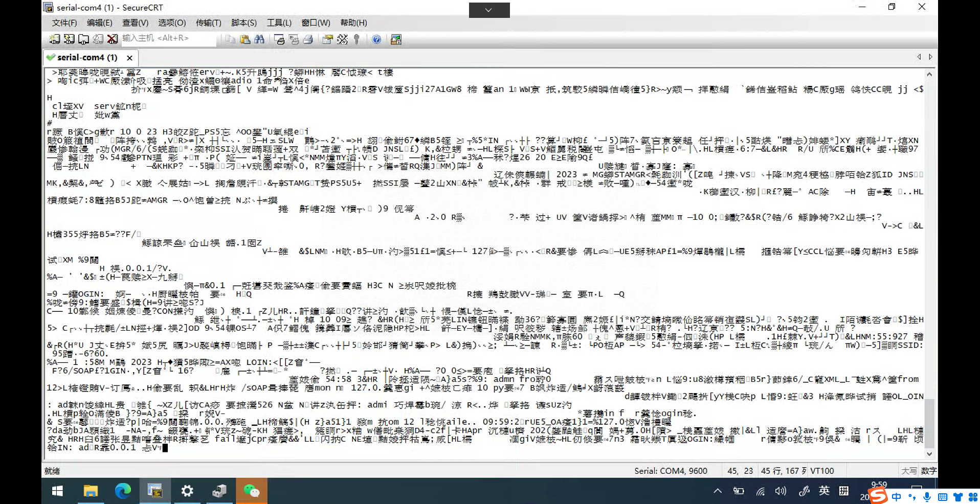Click the pen input tray icon
The image size is (980, 504).
tap(804, 491)
